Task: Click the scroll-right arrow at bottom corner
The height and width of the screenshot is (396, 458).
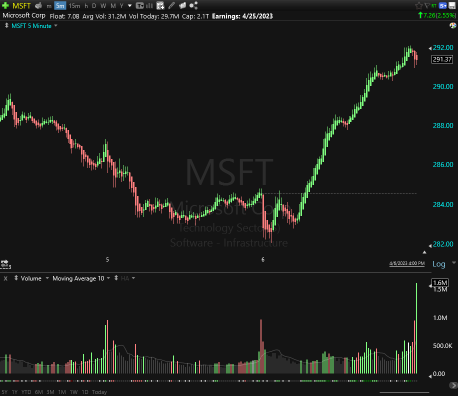Action: [x=453, y=385]
